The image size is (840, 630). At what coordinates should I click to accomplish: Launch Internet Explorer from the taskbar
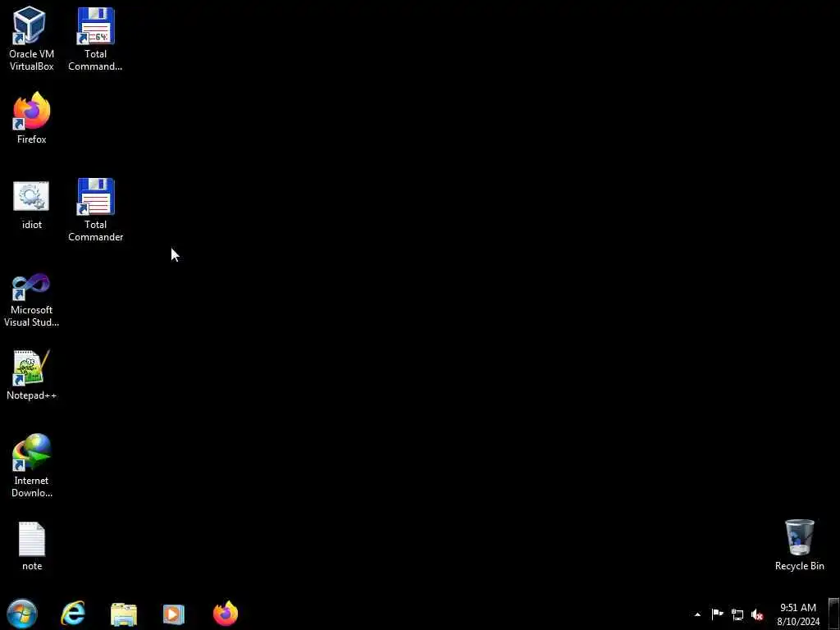pos(73,614)
